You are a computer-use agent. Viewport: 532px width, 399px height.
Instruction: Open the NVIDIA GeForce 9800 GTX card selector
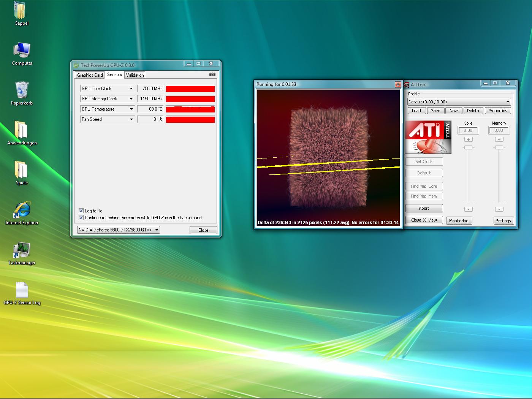click(x=118, y=230)
